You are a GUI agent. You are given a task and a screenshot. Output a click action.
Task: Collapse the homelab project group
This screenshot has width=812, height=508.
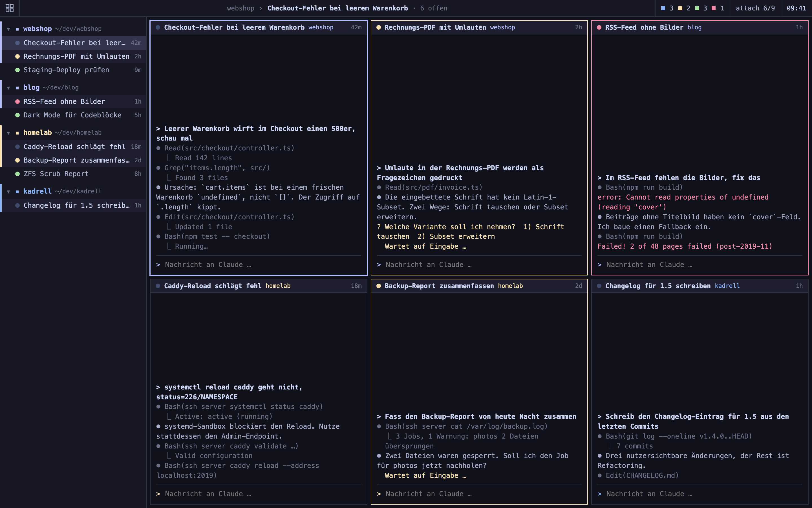[x=8, y=133]
